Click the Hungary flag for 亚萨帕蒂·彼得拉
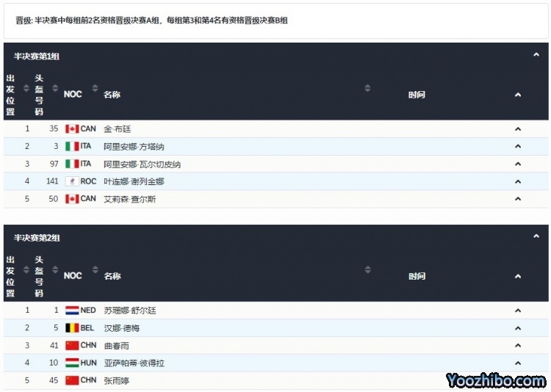 coord(72,363)
